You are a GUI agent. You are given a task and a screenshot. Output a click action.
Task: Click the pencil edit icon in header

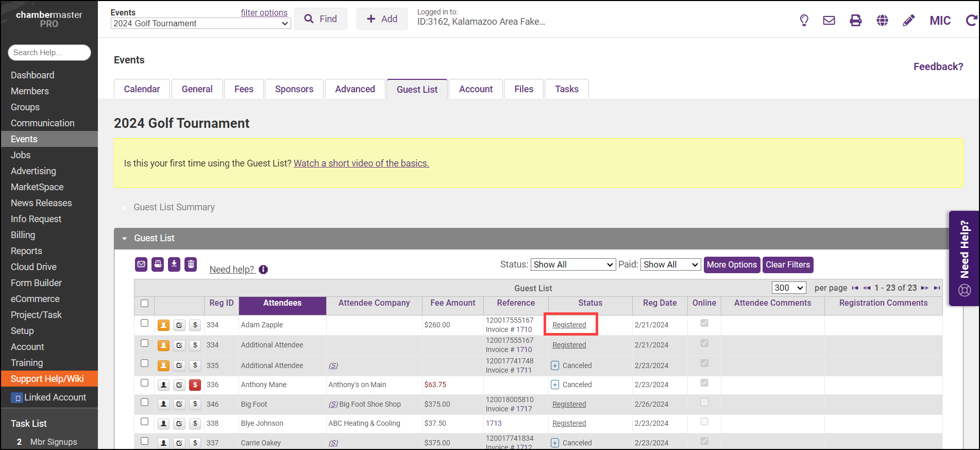click(909, 21)
